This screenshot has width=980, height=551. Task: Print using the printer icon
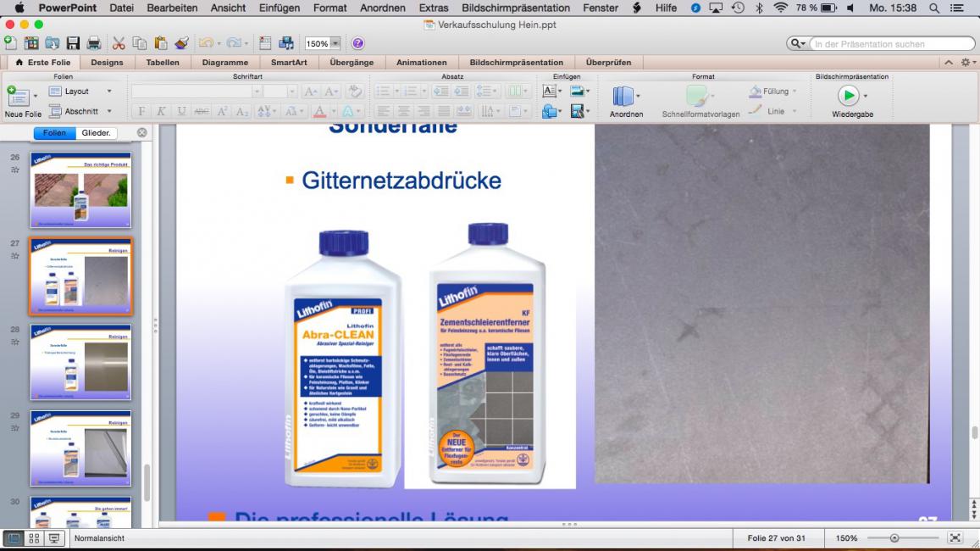pyautogui.click(x=94, y=43)
